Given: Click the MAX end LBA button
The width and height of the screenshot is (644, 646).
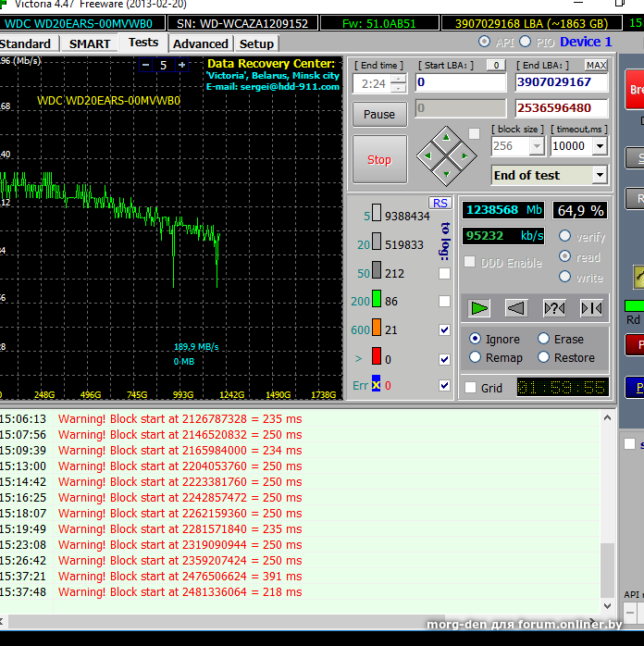Looking at the screenshot, I should click(596, 65).
